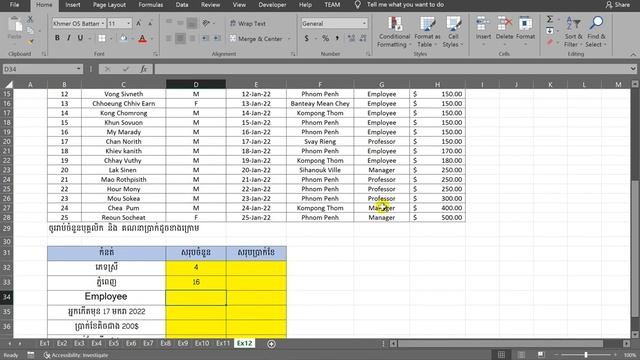640x360 pixels.
Task: Click cell containing Employee label in row 34
Action: click(106, 297)
